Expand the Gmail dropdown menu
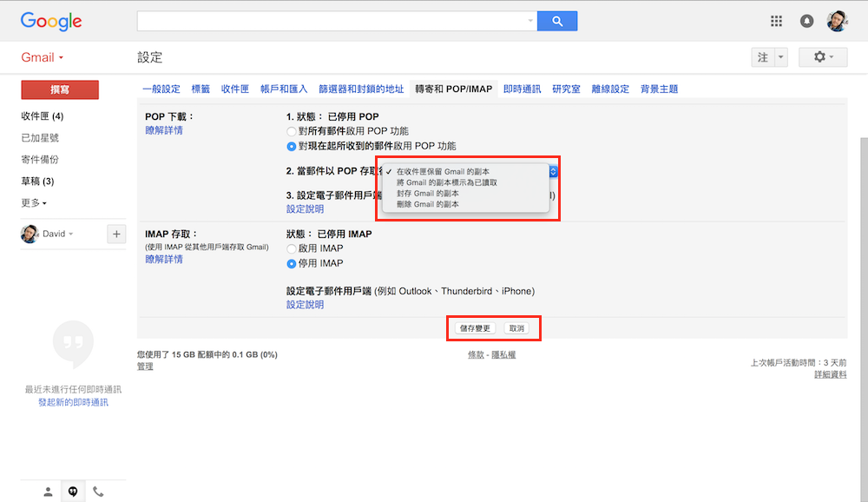 pyautogui.click(x=43, y=58)
